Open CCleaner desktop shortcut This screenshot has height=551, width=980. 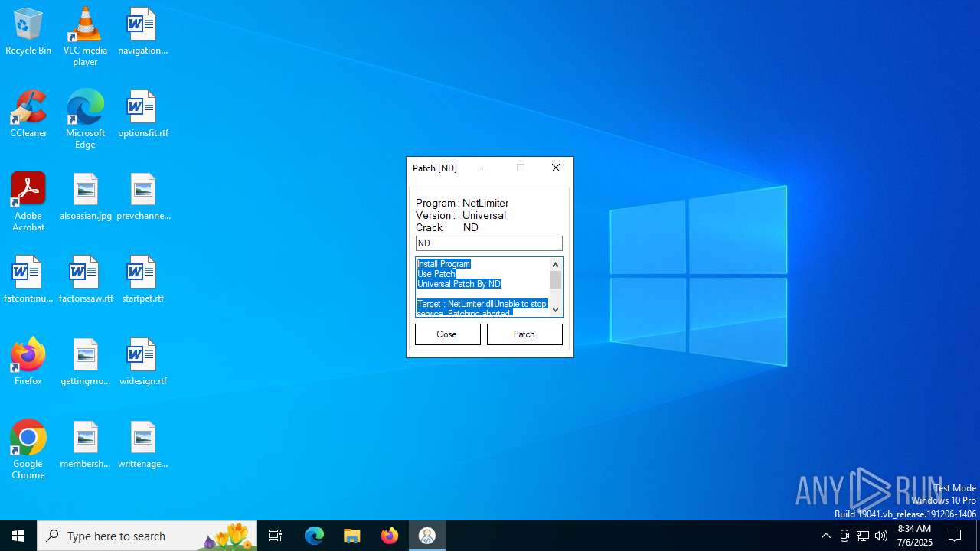28,114
